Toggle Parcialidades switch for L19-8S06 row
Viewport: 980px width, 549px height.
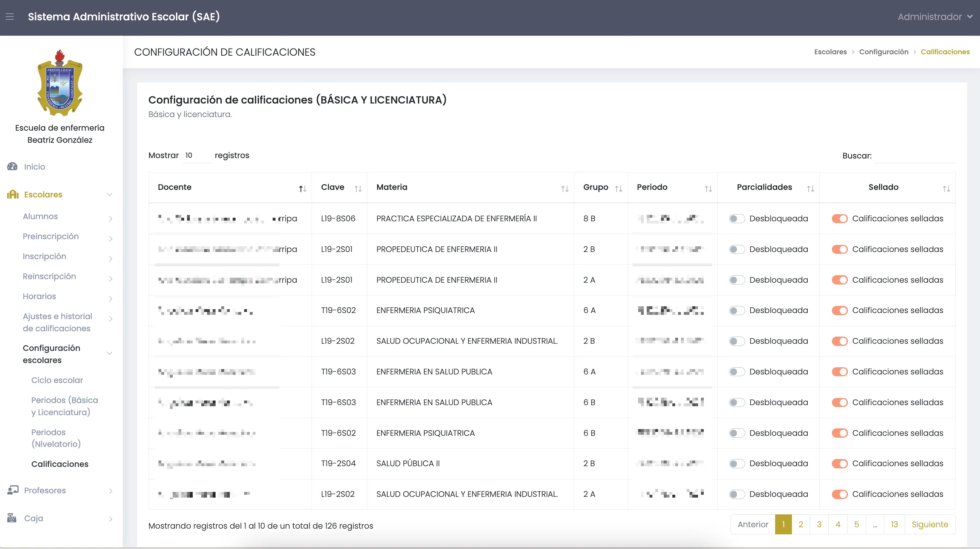click(x=737, y=218)
